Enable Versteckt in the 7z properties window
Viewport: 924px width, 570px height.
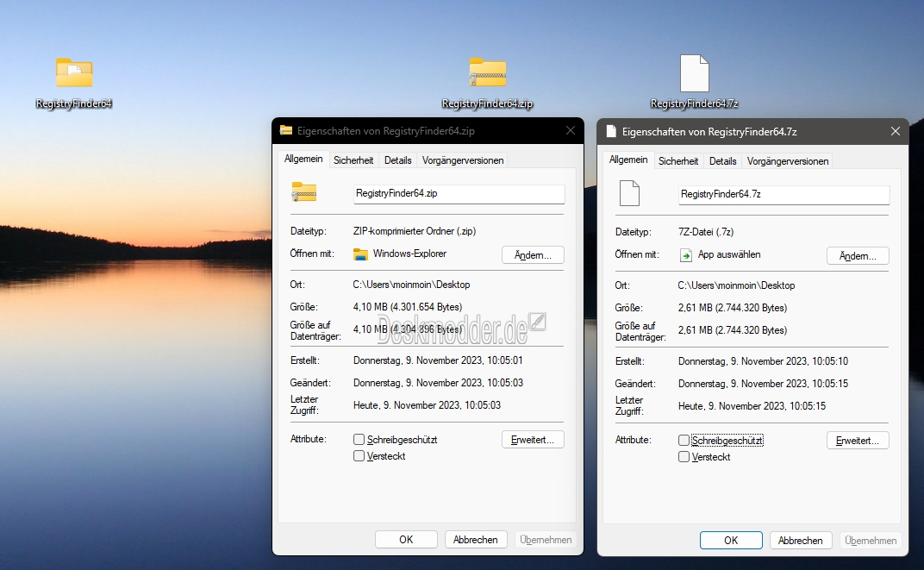point(684,457)
